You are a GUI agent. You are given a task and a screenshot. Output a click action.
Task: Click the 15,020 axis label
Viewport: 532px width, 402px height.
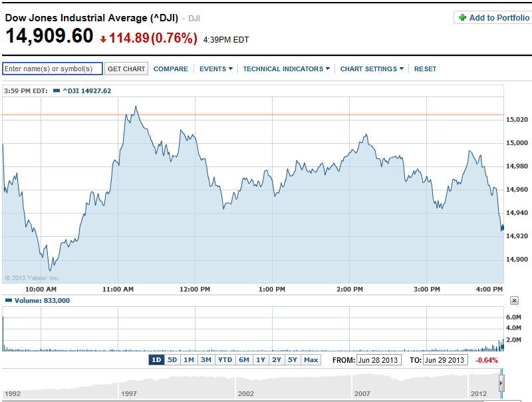(x=517, y=120)
